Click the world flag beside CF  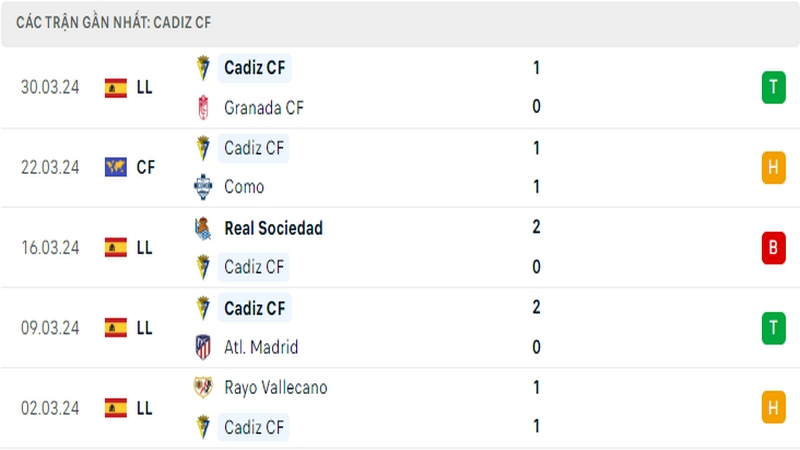point(116,167)
